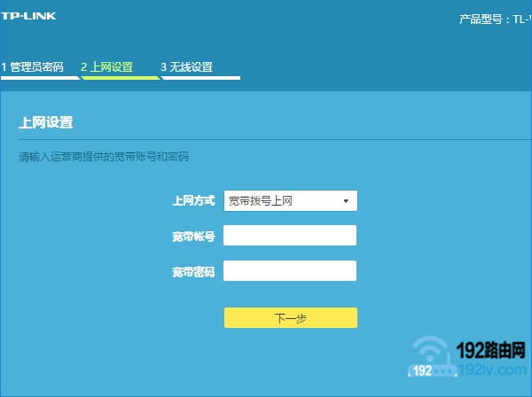Click the 上网方式 field label
Screen dimensions: 532x397
click(x=193, y=201)
